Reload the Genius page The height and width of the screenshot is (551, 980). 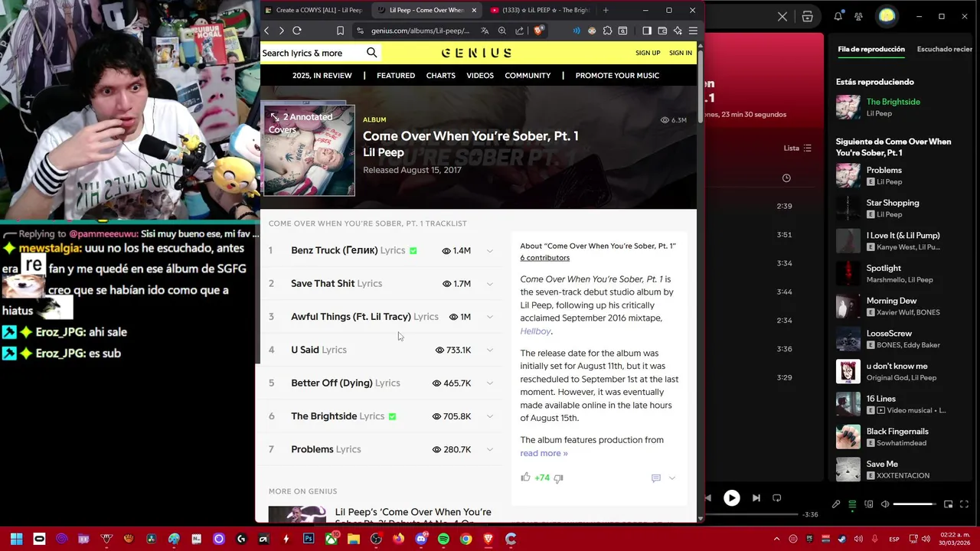(297, 31)
